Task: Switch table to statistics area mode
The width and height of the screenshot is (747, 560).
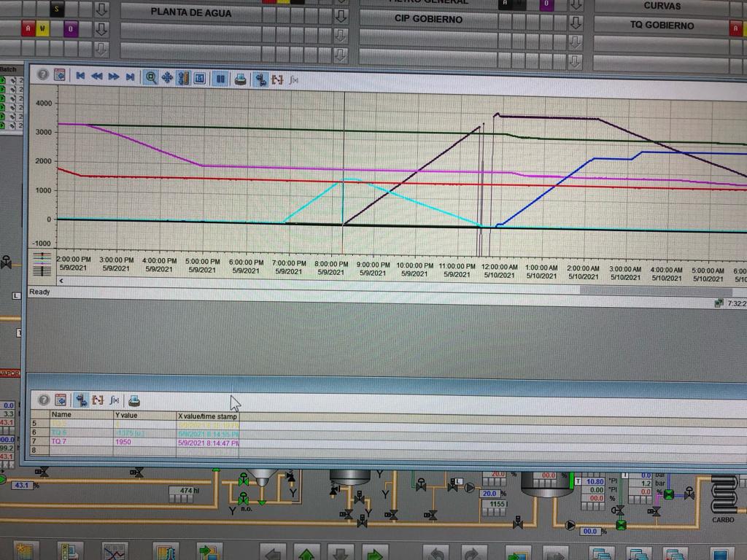Action: (x=98, y=400)
